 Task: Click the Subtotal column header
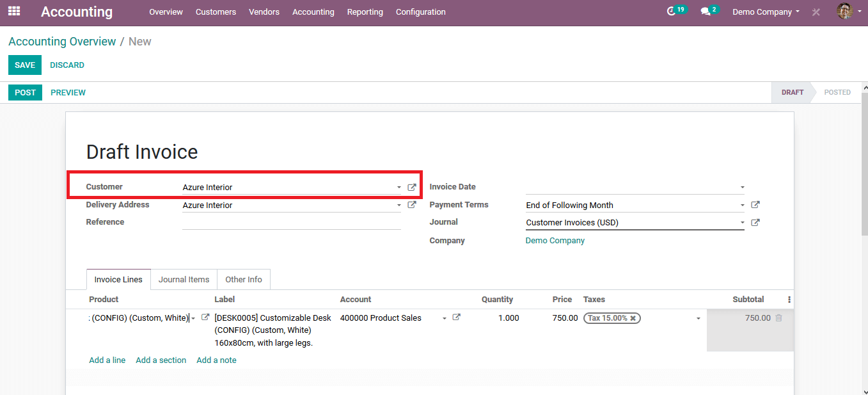coord(748,300)
